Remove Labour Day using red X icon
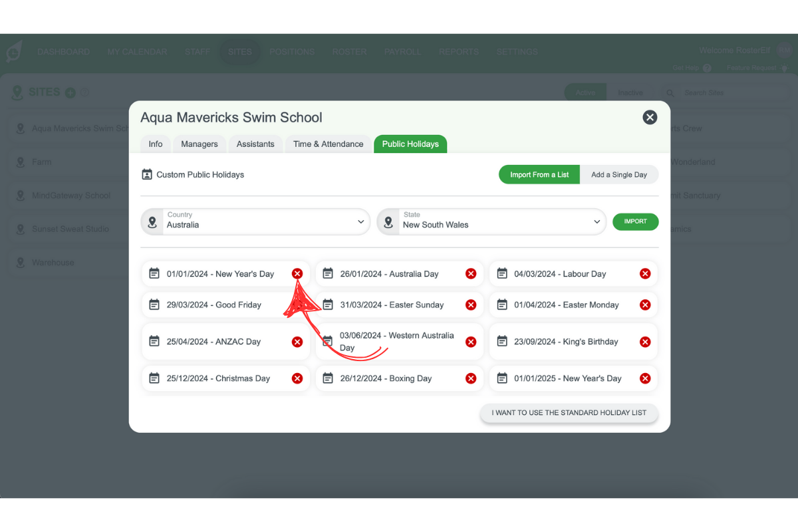Image resolution: width=798 pixels, height=532 pixels. click(x=645, y=274)
